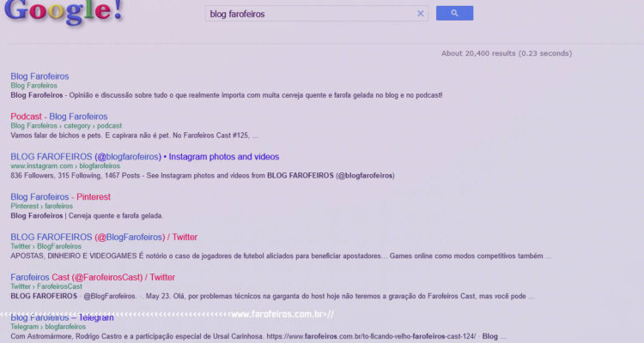Clear the search box with the X icon

tap(420, 14)
